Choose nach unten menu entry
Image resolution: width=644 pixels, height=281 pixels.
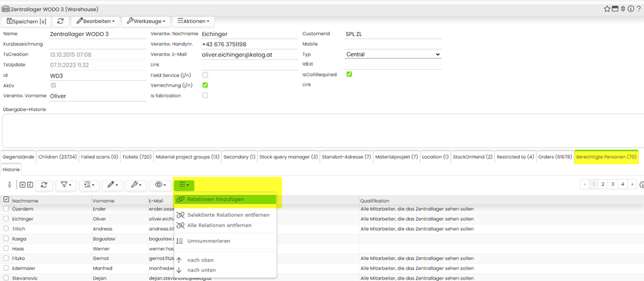(226, 270)
